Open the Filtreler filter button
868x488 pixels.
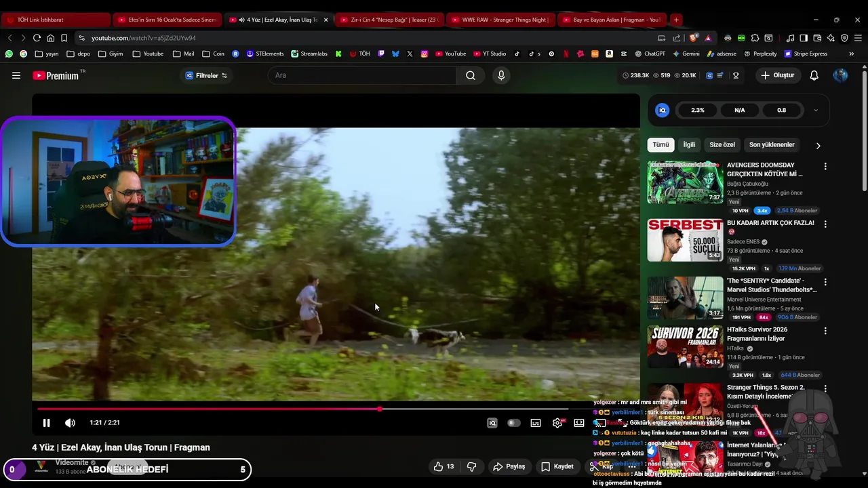pos(206,75)
